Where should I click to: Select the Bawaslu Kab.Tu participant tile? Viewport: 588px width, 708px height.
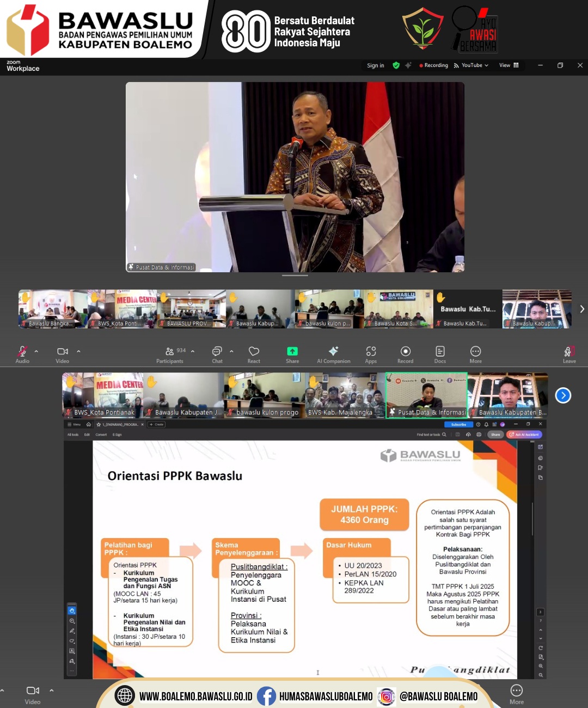tap(468, 309)
